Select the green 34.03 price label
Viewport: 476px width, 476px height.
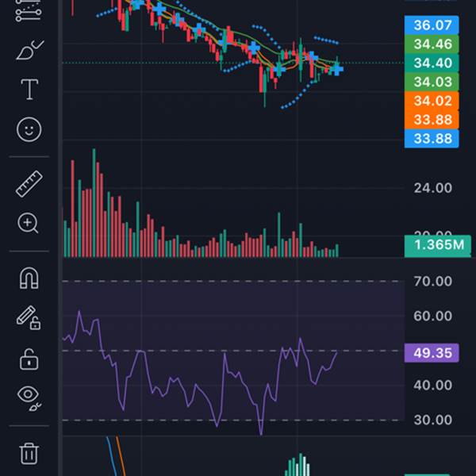(432, 82)
